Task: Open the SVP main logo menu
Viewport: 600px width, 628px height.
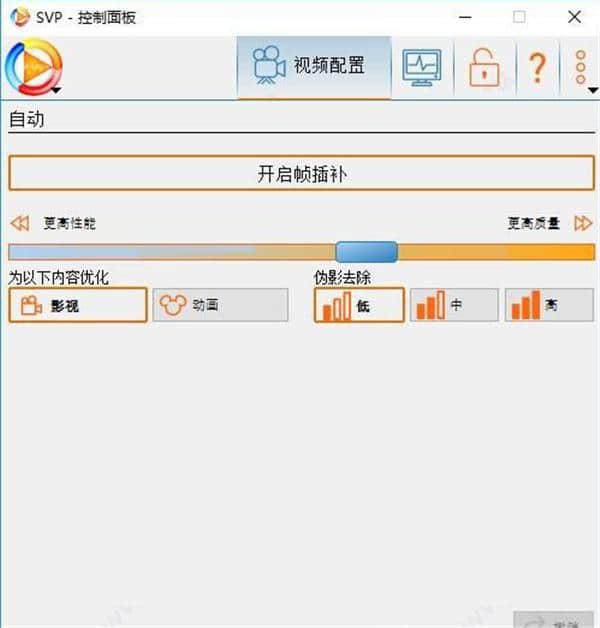Action: tap(34, 67)
